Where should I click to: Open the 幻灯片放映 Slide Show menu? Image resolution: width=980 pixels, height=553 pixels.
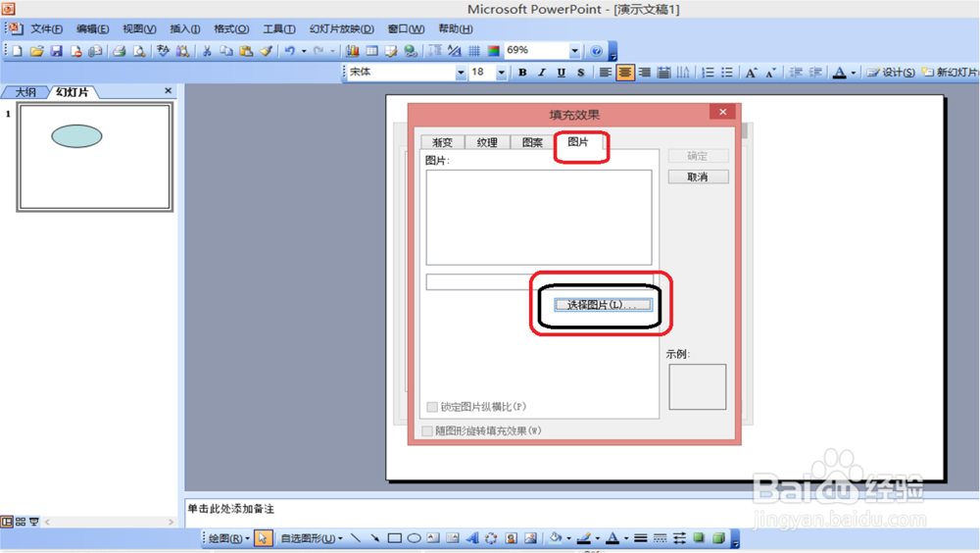(x=341, y=28)
